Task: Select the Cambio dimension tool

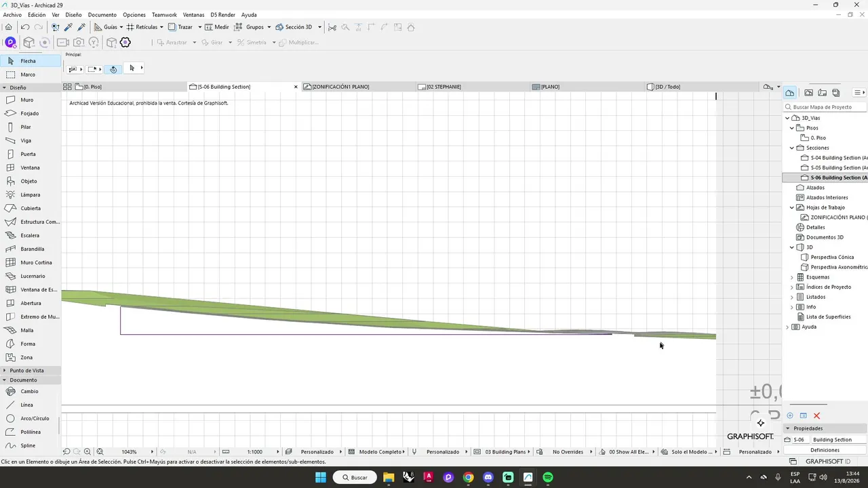Action: click(x=30, y=391)
